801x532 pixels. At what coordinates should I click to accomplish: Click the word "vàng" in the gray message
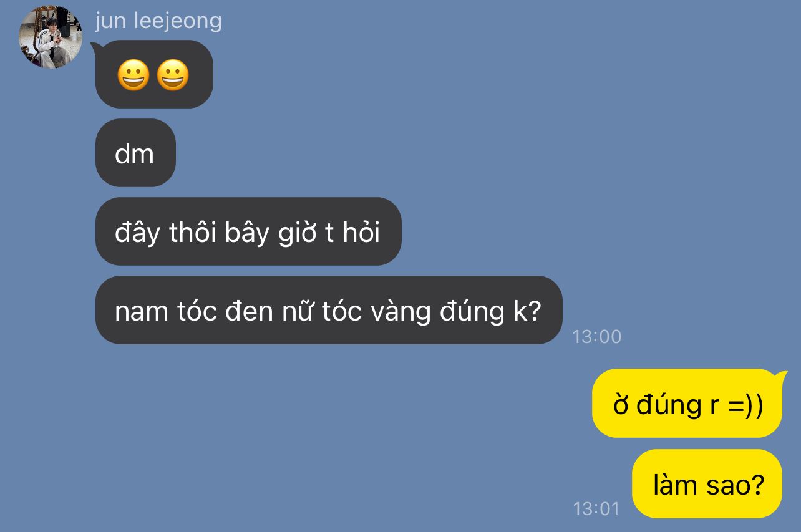(400, 311)
